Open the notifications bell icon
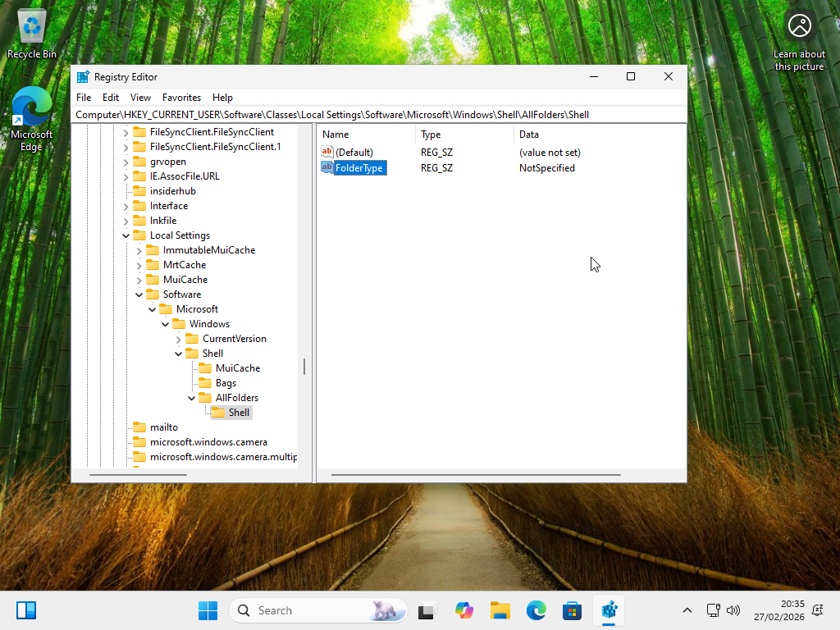The image size is (840, 630). pos(818,610)
